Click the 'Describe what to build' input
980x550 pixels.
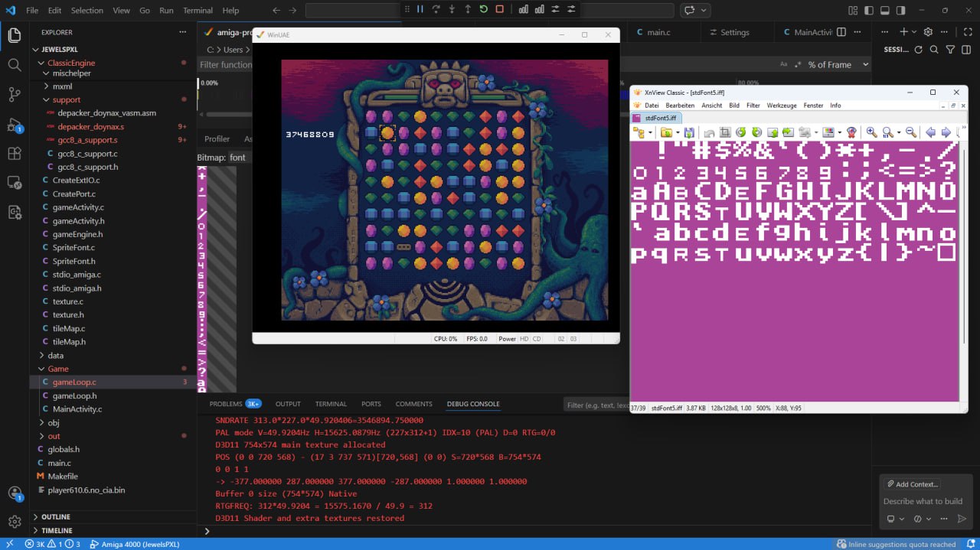click(923, 501)
